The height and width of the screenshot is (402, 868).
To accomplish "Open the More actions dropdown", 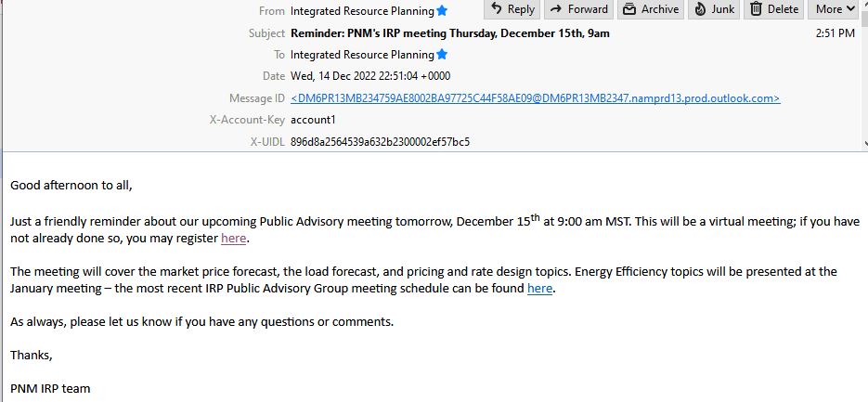I will [836, 9].
